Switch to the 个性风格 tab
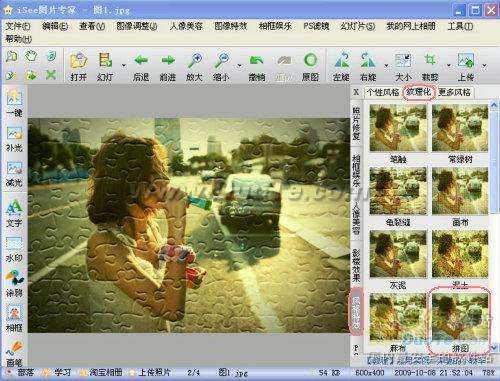Image resolution: width=500 pixels, height=381 pixels. 383,92
